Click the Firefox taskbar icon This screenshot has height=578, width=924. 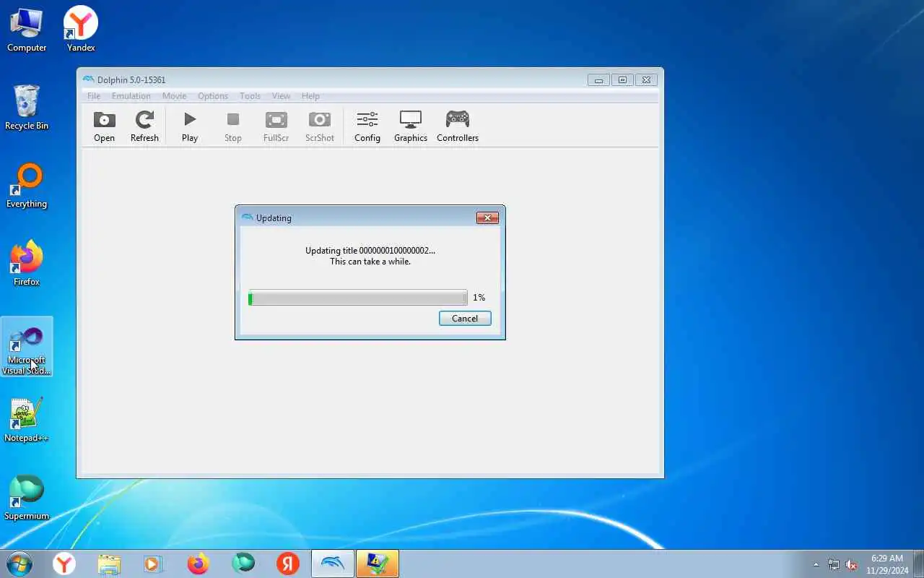point(198,564)
